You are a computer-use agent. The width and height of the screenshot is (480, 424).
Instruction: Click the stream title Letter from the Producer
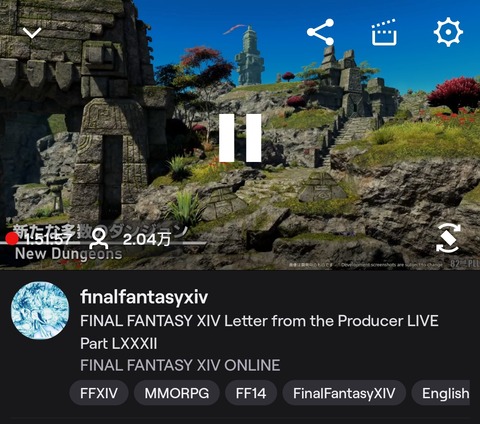pyautogui.click(x=259, y=332)
